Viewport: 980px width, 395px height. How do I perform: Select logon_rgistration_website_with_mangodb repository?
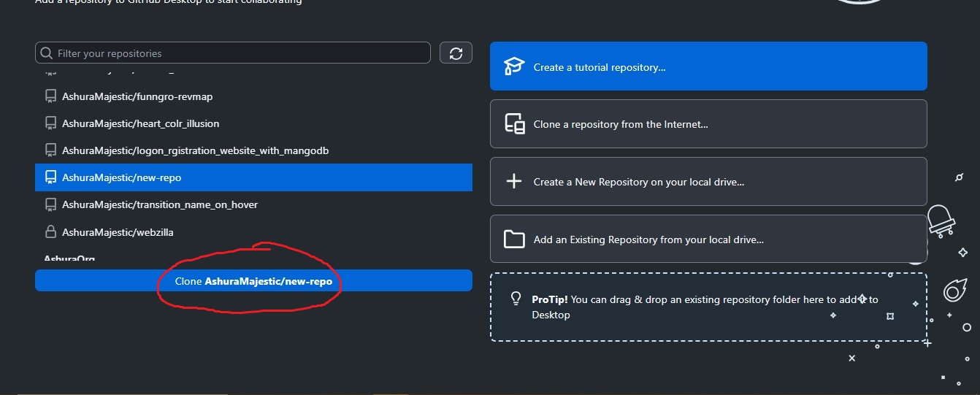point(253,150)
